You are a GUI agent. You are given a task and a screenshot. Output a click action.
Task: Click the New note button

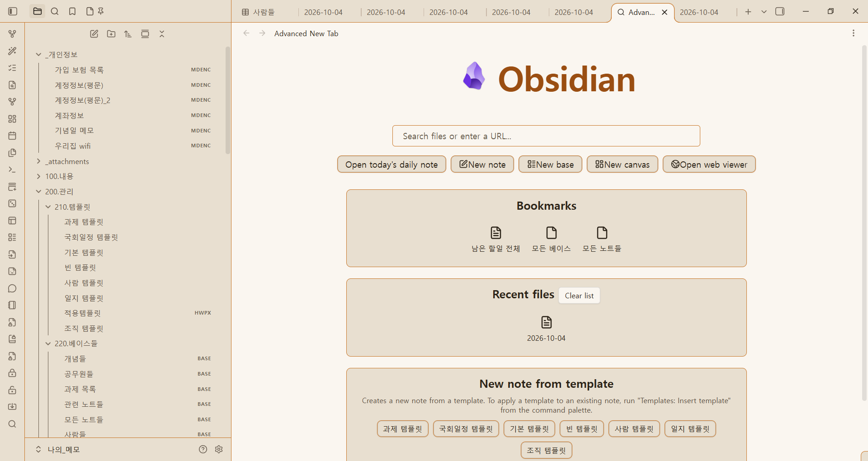tap(482, 165)
